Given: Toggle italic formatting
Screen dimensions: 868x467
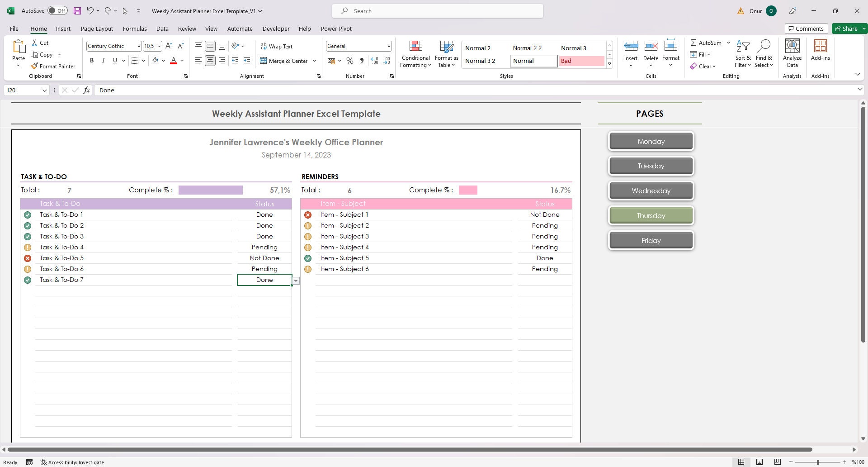Looking at the screenshot, I should click(103, 60).
